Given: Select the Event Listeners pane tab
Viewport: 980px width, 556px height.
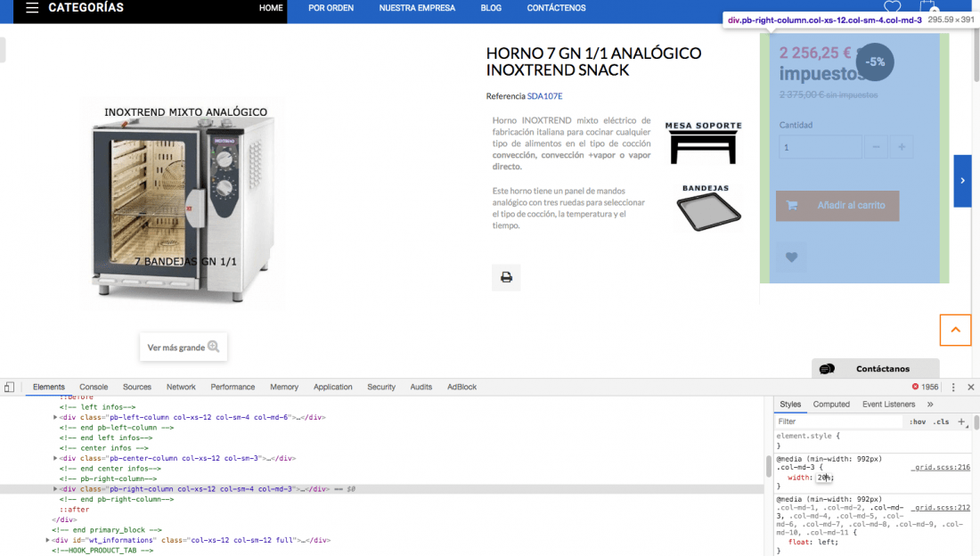Looking at the screenshot, I should [889, 405].
